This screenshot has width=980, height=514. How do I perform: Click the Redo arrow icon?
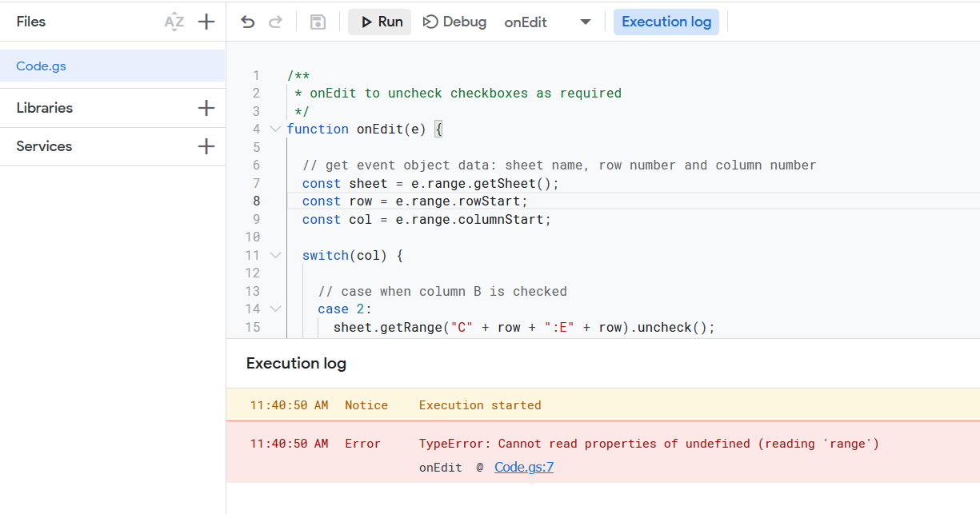pyautogui.click(x=275, y=22)
